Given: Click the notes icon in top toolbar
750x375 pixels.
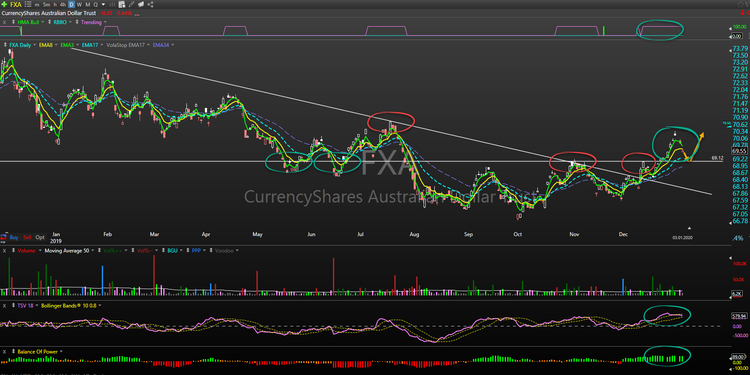Looking at the screenshot, I should click(141, 4).
